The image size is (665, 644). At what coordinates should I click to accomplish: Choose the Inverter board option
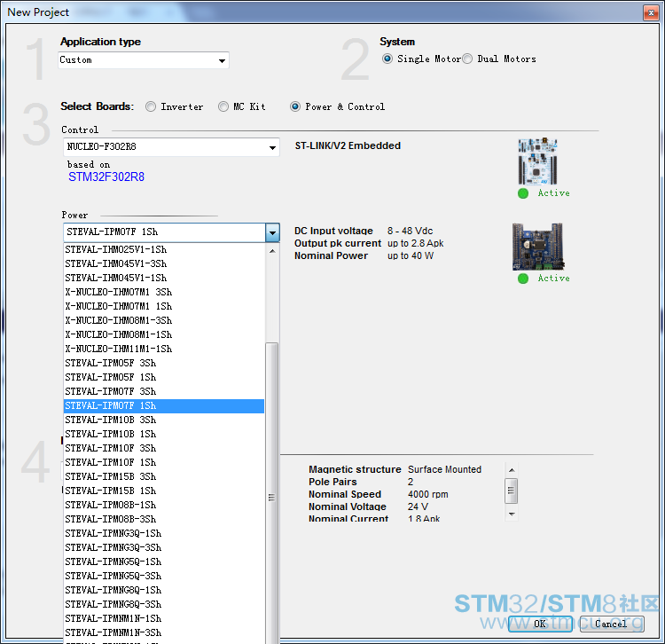(151, 106)
